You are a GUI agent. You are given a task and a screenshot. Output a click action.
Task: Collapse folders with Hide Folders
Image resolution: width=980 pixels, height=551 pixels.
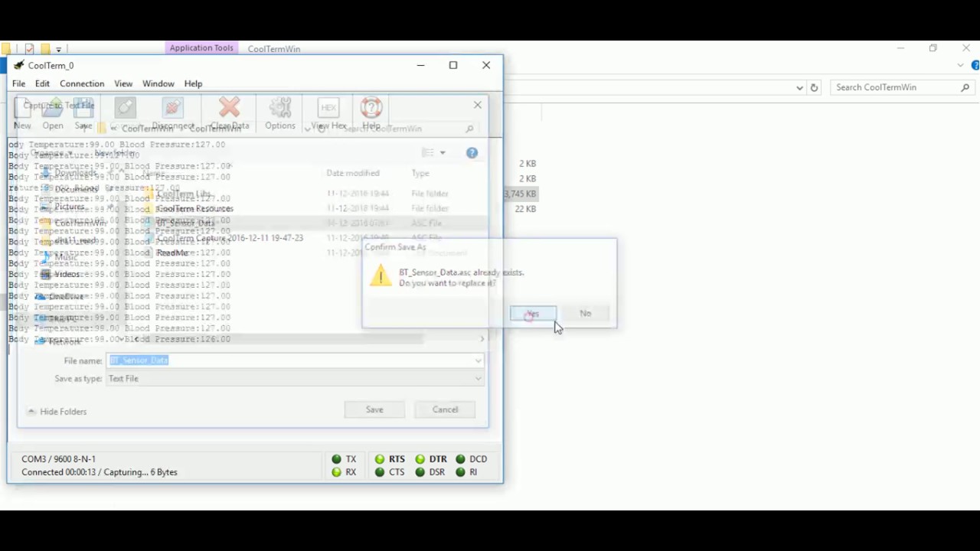pyautogui.click(x=57, y=412)
